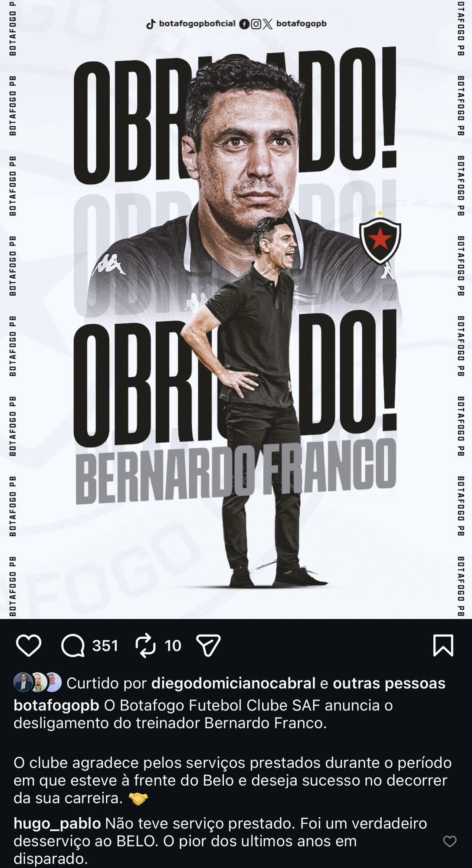
Task: Tap the Facebook logo in the poster header
Action: click(x=244, y=24)
